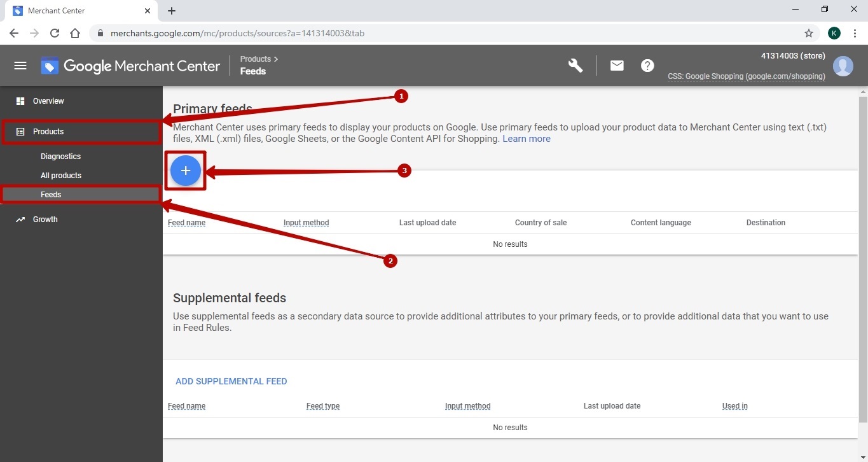
Task: Open All products in sidebar
Action: point(61,176)
